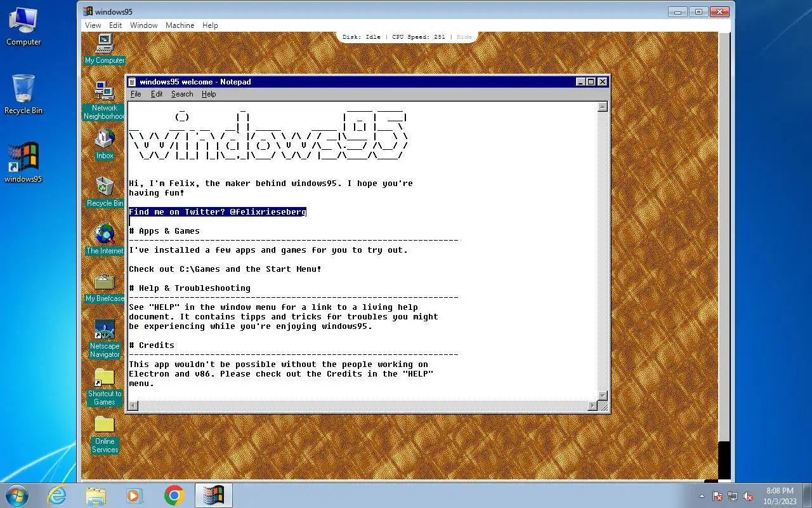Image resolution: width=812 pixels, height=508 pixels.
Task: Click the windows95 app taskbar button
Action: pyautogui.click(x=214, y=495)
